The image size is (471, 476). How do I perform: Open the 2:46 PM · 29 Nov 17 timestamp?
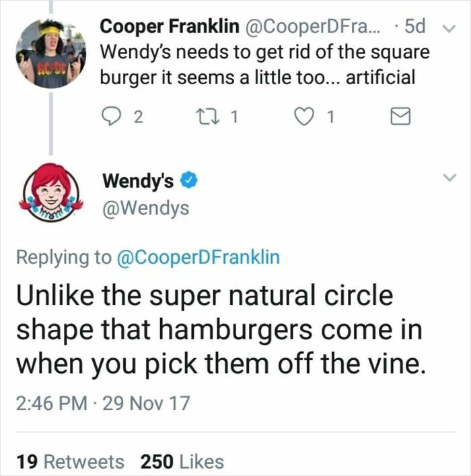pyautogui.click(x=102, y=403)
